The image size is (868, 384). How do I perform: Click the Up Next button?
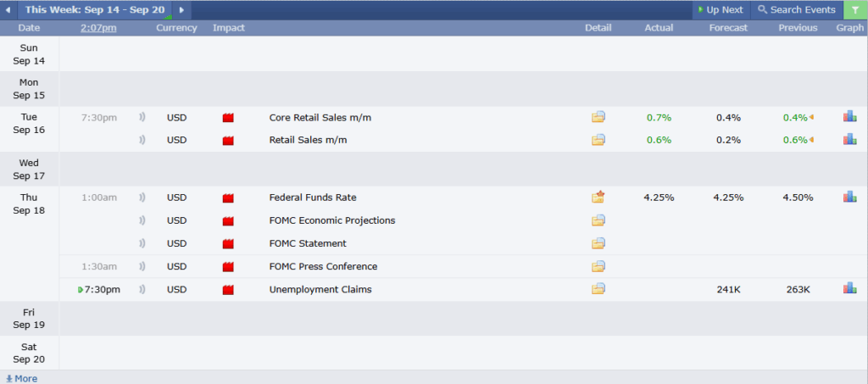tap(720, 10)
